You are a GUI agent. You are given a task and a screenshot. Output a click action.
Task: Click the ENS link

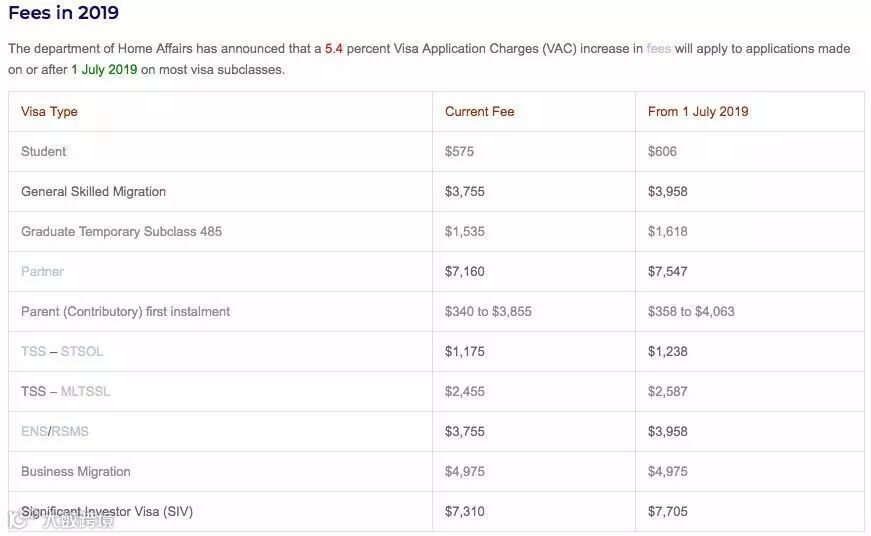34,431
